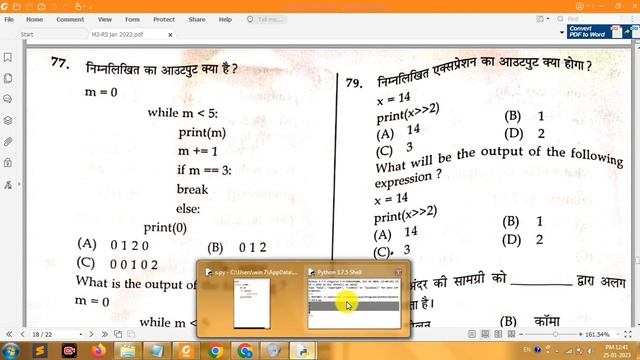
Task: Go to next page arrow
Action: [x=91, y=334]
